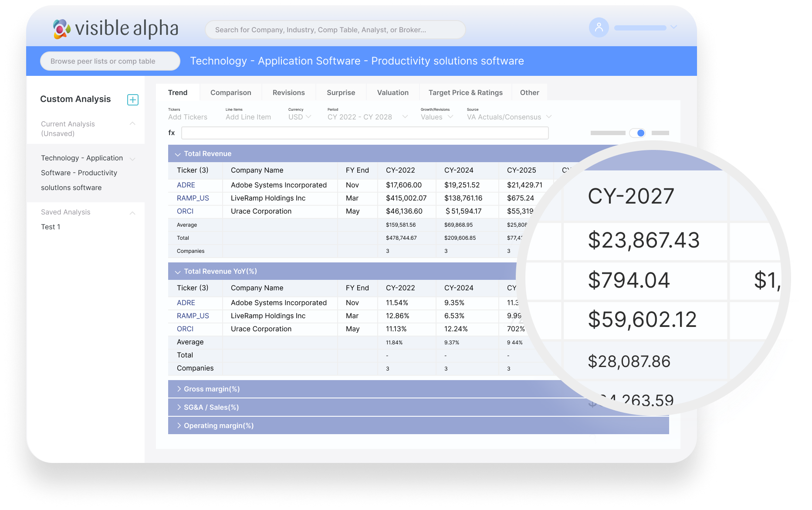Viewport: 812px width, 510px height.
Task: Select the $159,581.56 average cell
Action: pos(401,225)
